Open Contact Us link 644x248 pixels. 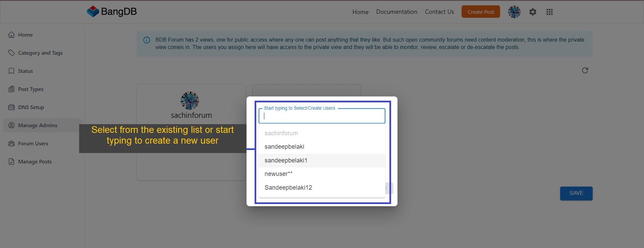439,12
